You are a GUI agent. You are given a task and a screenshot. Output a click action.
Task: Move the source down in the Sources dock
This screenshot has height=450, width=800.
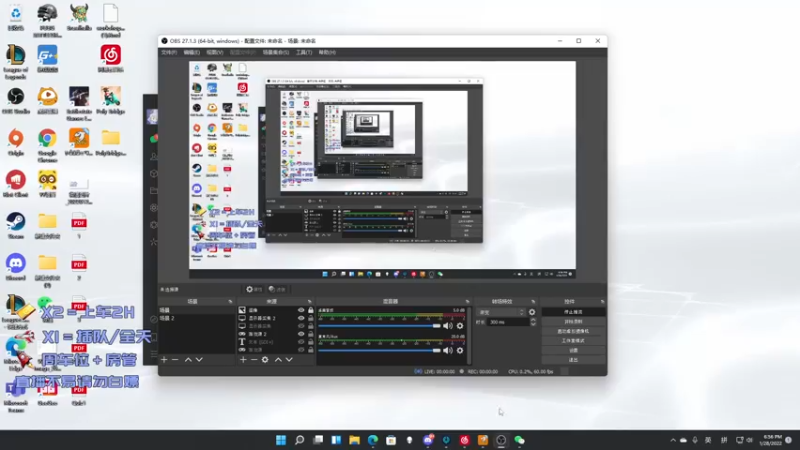point(289,360)
